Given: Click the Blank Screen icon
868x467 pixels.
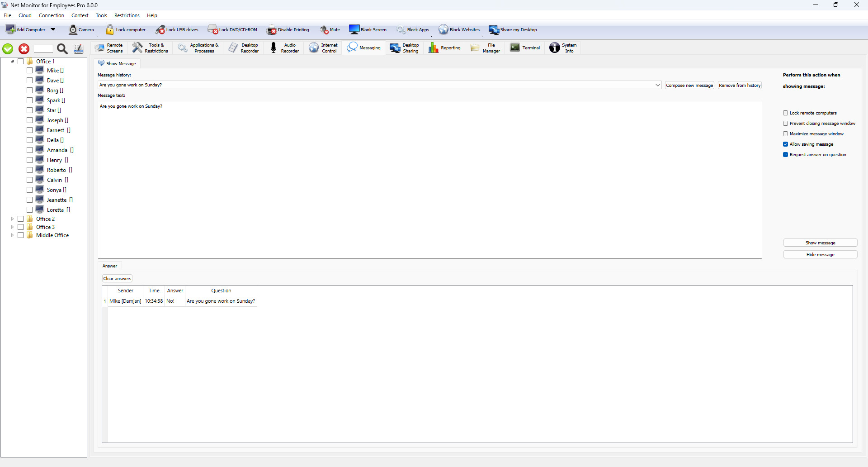Looking at the screenshot, I should pyautogui.click(x=354, y=30).
